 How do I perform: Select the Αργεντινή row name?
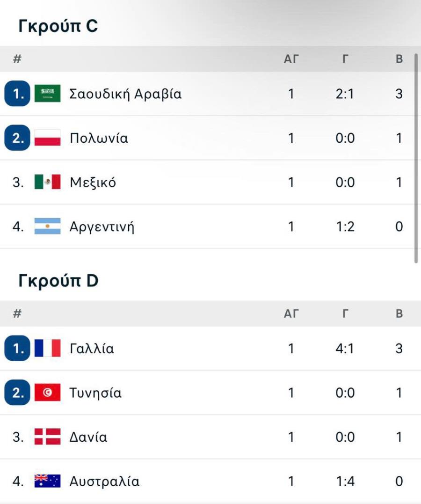coord(102,227)
